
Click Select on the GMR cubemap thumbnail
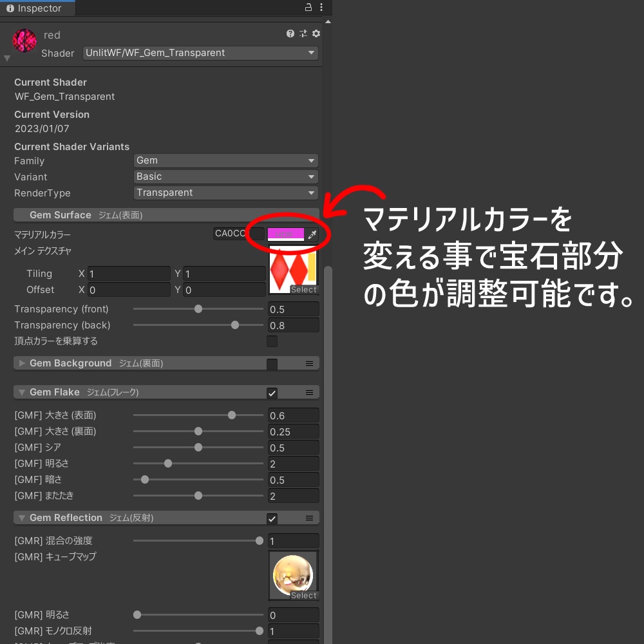(303, 596)
